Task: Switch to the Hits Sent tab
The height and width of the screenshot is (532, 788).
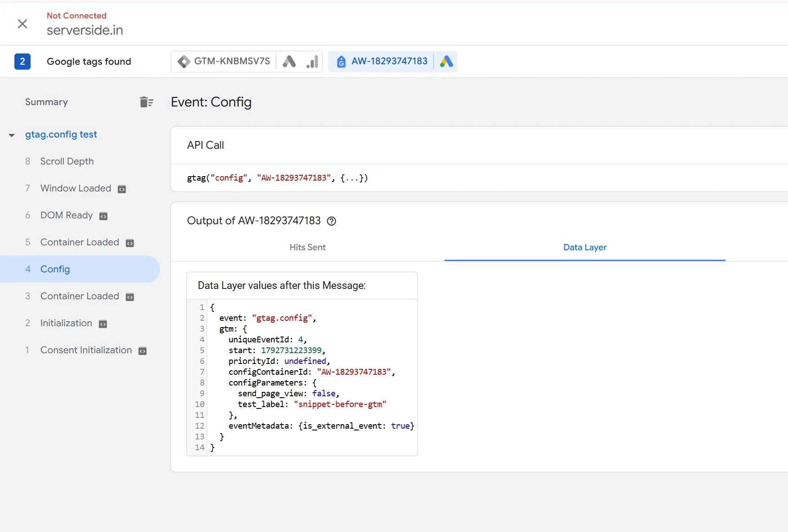Action: (x=307, y=247)
